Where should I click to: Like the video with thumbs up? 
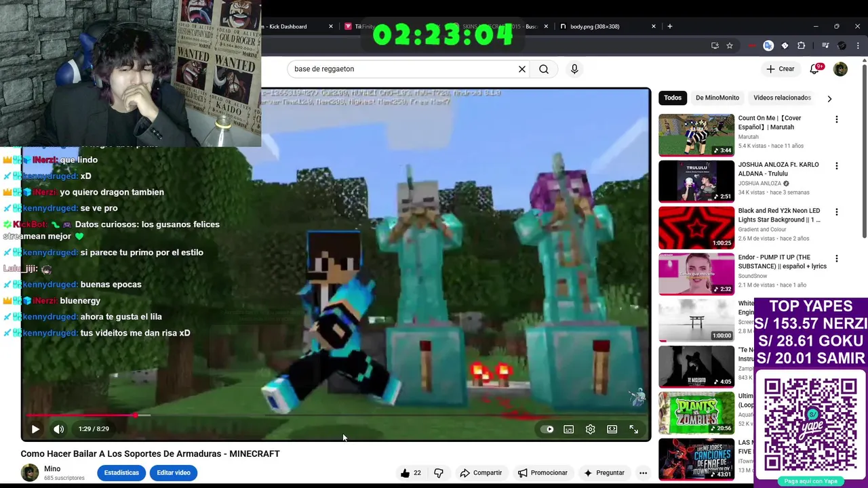pos(411,473)
